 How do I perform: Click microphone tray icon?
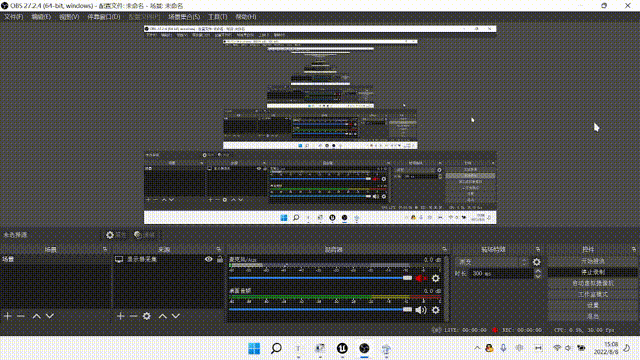coord(503,348)
